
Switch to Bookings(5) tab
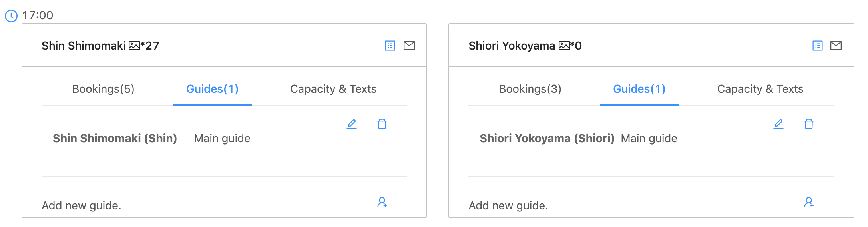tap(103, 89)
